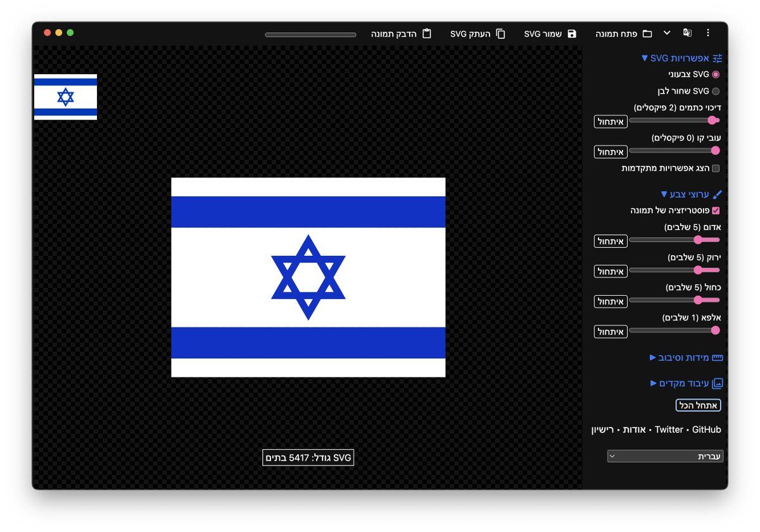The height and width of the screenshot is (532, 760).
Task: Open the 'עברית' language dropdown
Action: pos(665,456)
